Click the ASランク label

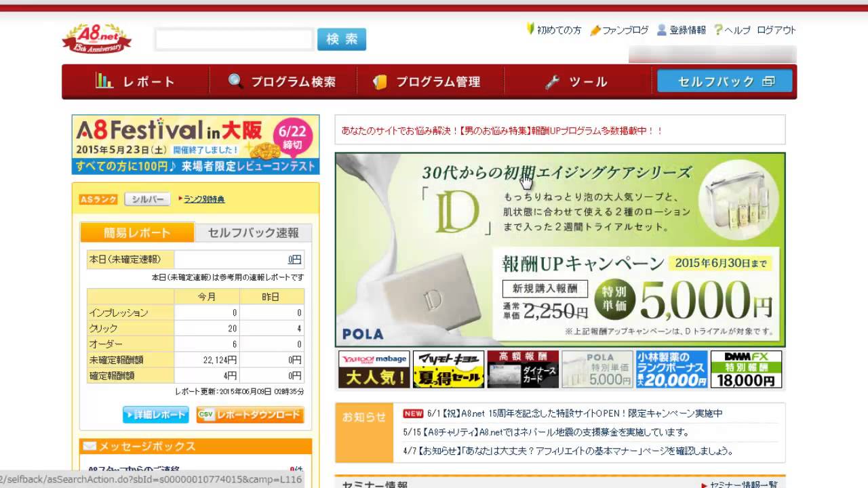98,199
